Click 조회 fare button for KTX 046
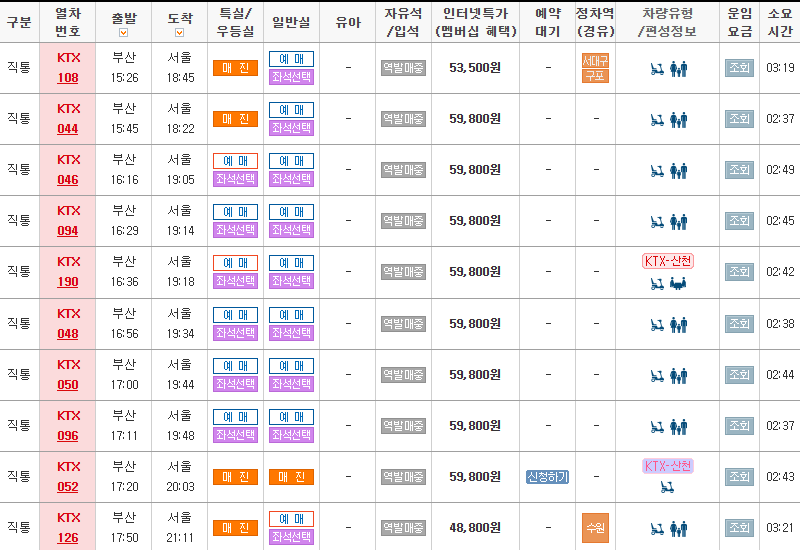 point(739,170)
